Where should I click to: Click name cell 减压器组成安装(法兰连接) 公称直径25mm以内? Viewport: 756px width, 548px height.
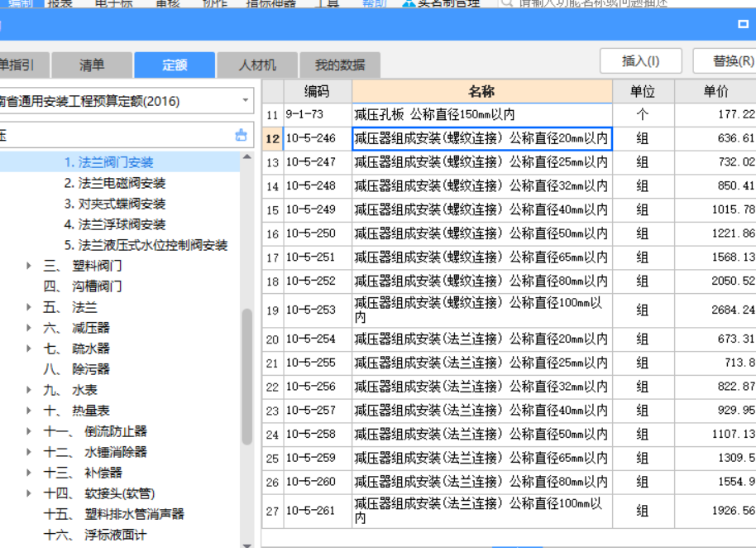click(482, 363)
